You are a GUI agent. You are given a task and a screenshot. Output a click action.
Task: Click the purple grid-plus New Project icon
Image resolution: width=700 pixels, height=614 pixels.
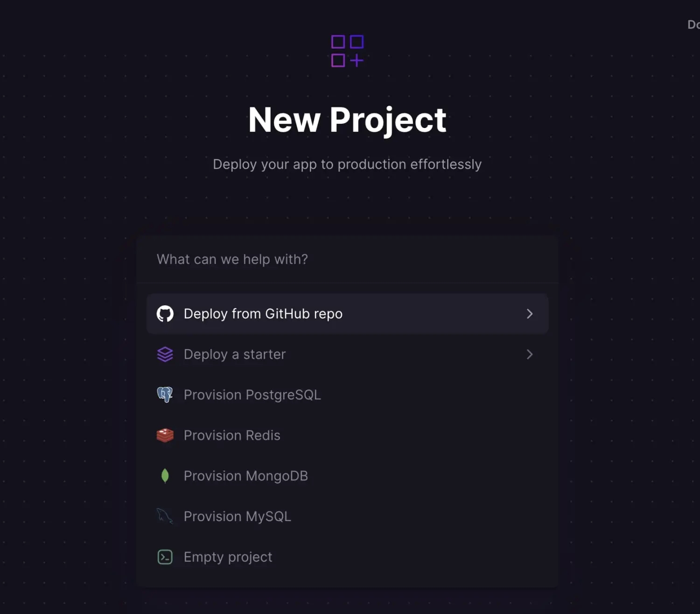point(347,51)
